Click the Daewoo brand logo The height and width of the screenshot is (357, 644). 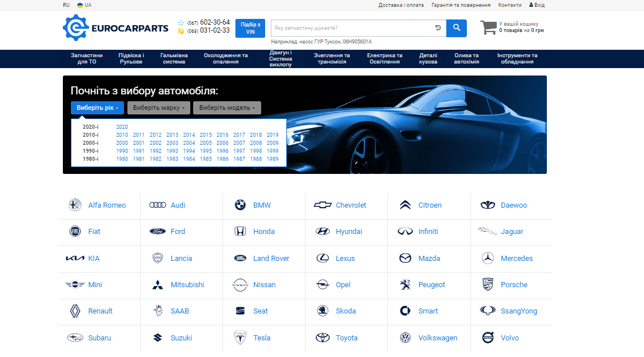(x=488, y=205)
